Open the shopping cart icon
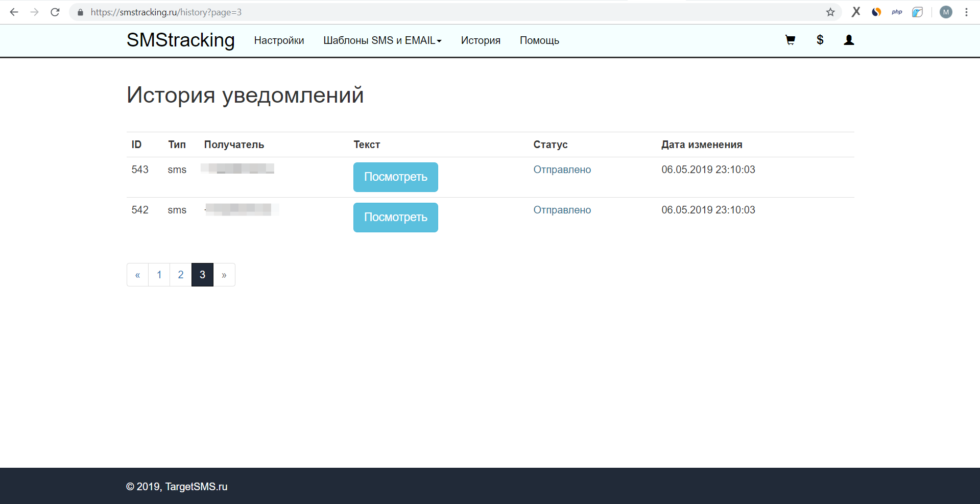 coord(790,40)
